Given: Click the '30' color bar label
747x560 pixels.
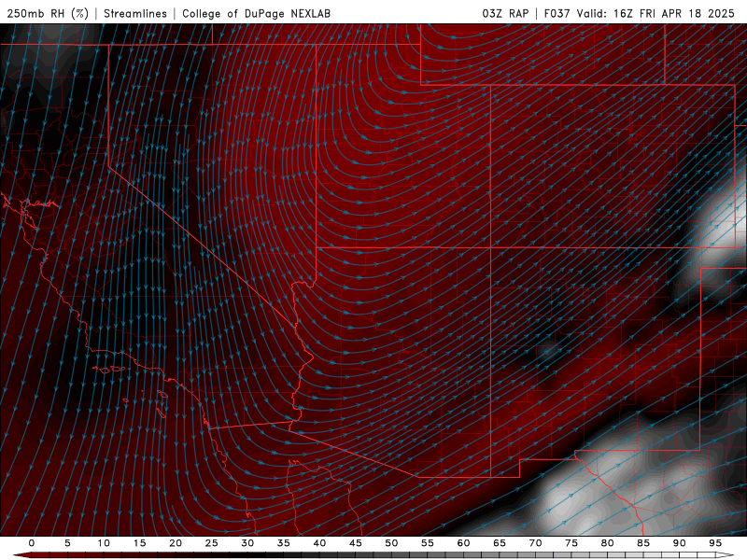Looking at the screenshot, I should coord(247,543).
